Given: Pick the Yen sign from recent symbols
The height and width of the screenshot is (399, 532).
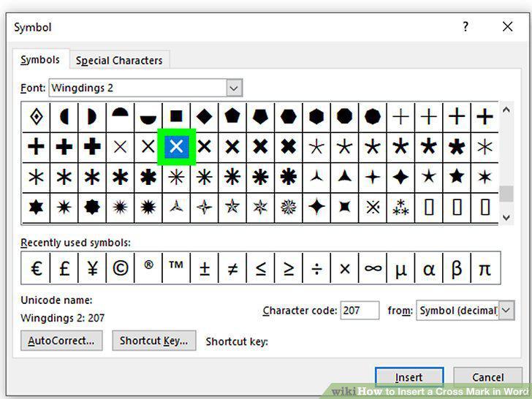Looking at the screenshot, I should coord(92,268).
